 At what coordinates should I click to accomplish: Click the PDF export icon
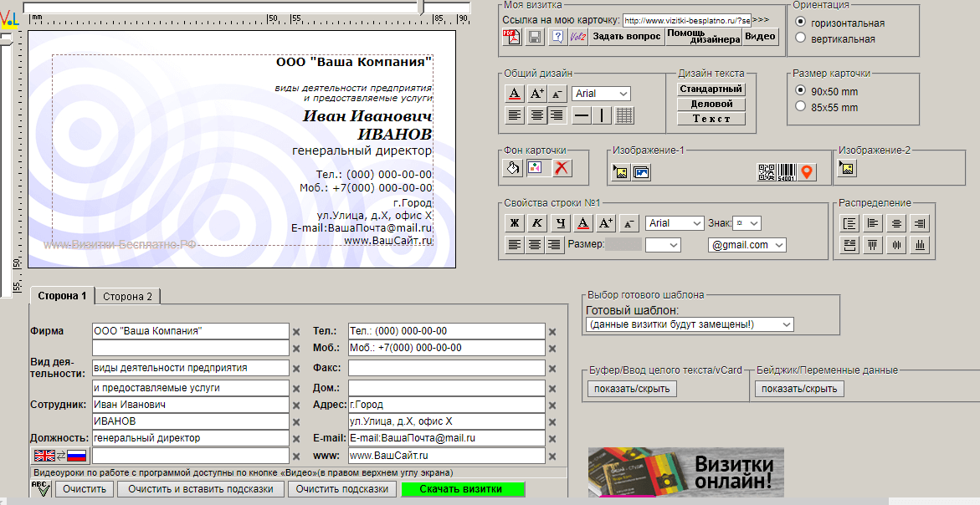coord(511,37)
